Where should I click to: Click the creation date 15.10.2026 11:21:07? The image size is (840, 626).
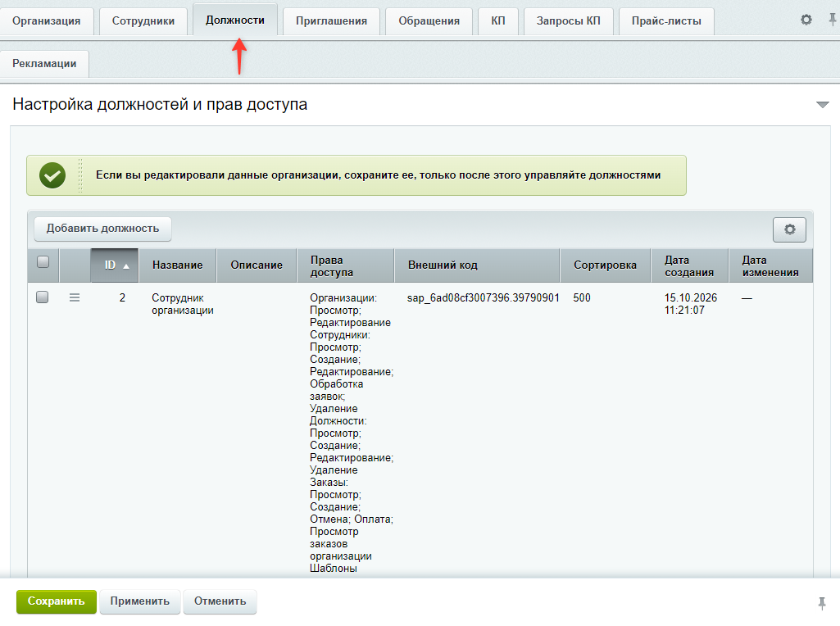tap(691, 304)
